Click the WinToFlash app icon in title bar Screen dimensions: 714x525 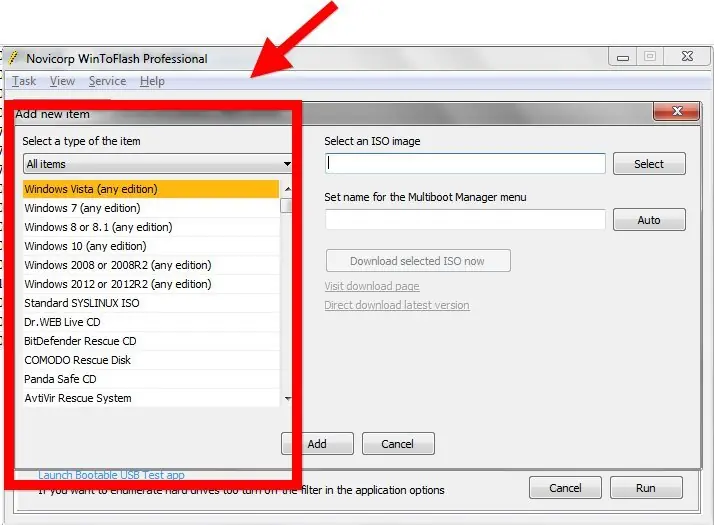coord(14,58)
